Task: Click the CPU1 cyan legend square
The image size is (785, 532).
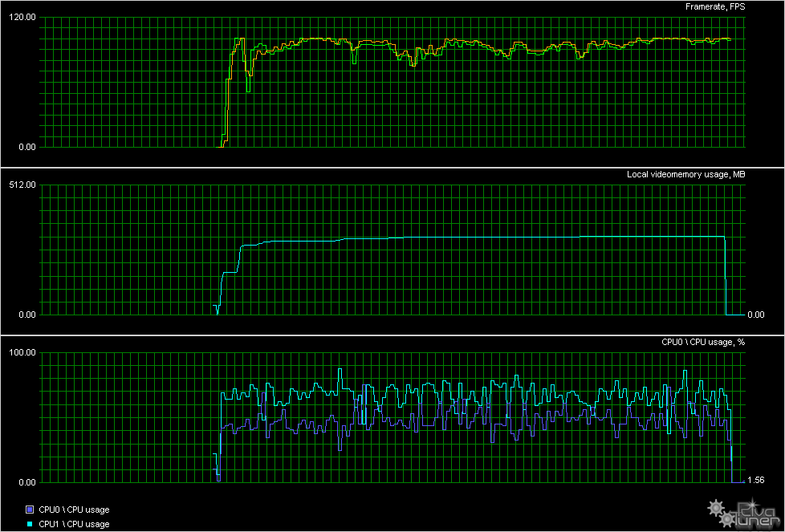Action: click(x=30, y=524)
